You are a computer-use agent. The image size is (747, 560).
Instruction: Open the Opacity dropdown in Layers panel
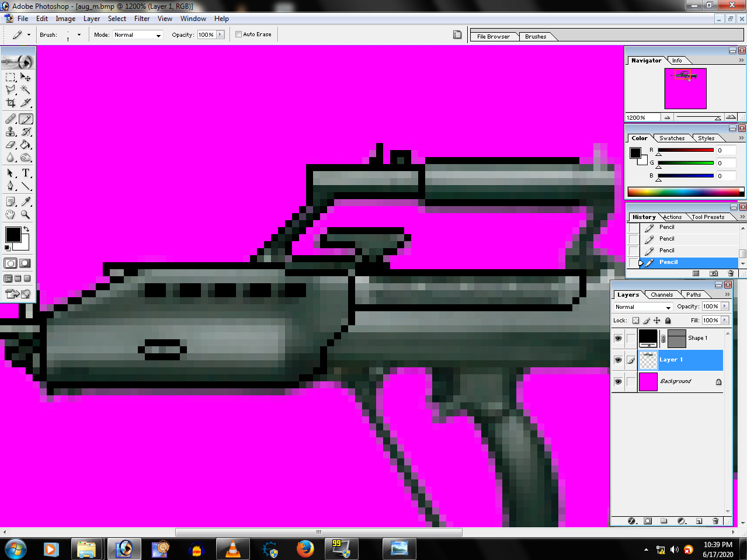pyautogui.click(x=724, y=306)
